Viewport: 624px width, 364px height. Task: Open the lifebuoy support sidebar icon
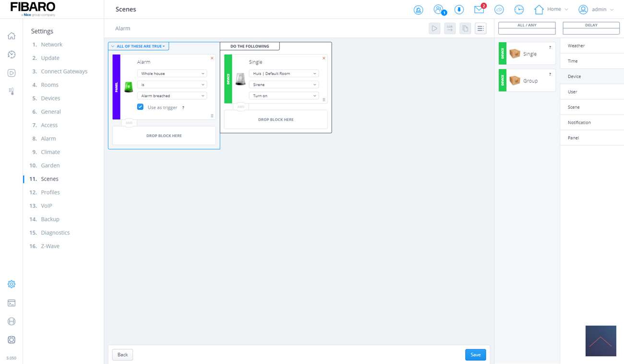click(x=12, y=340)
